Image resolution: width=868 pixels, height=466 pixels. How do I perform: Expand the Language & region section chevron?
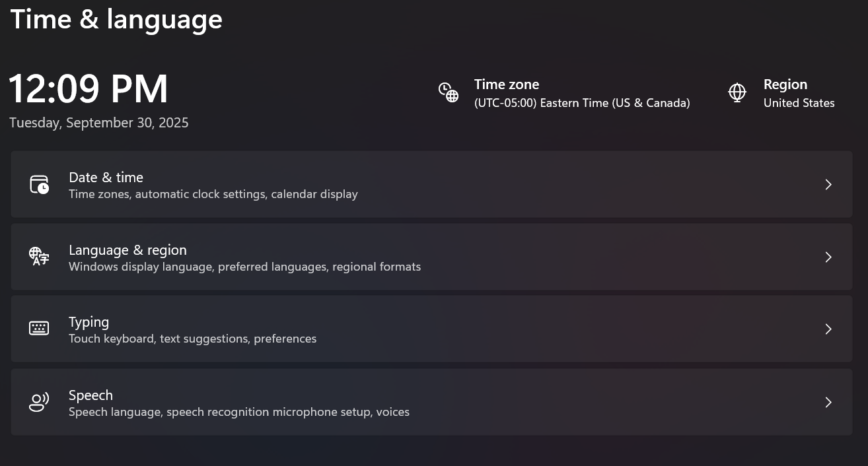[828, 257]
